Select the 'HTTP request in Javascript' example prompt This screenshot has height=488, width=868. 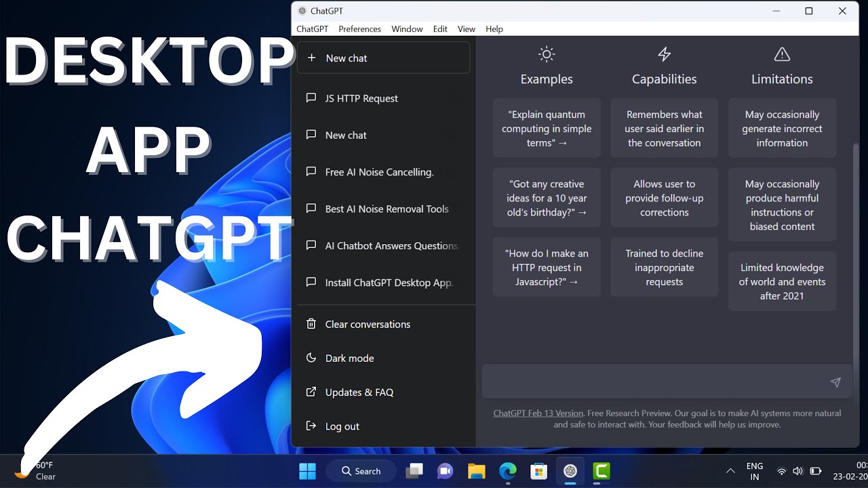pyautogui.click(x=547, y=267)
